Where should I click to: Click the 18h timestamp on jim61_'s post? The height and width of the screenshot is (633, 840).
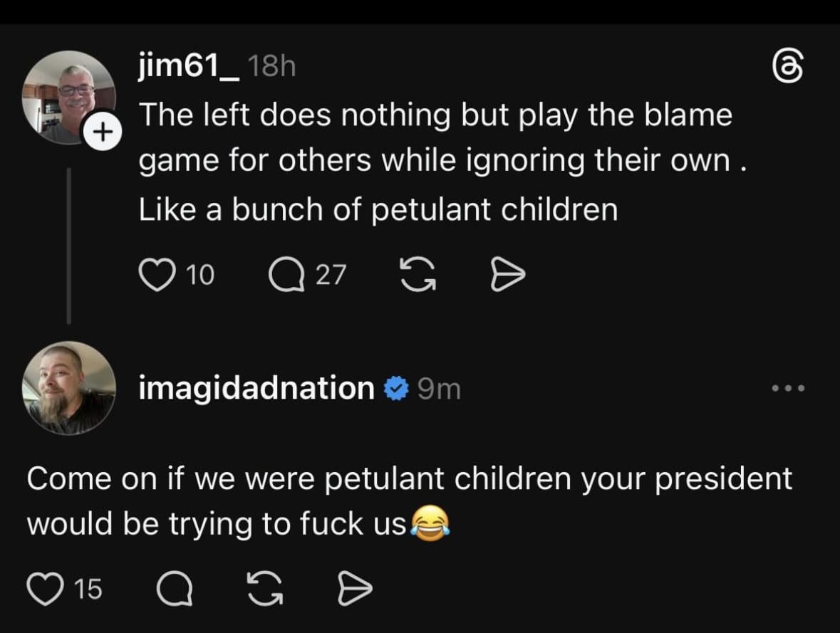click(271, 69)
